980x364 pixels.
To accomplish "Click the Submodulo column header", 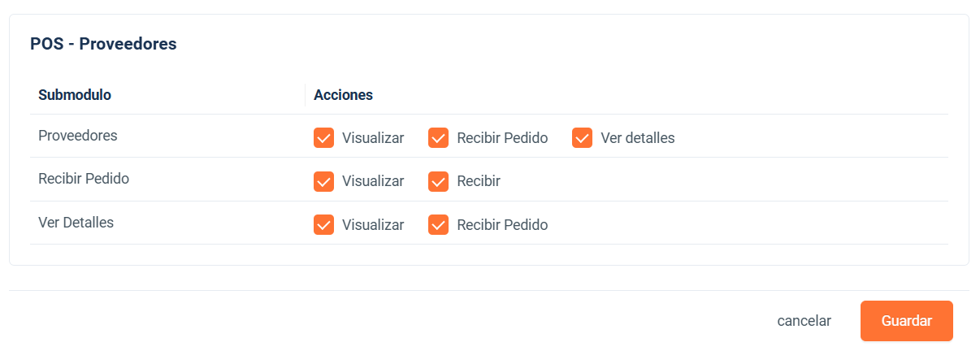I will (75, 95).
